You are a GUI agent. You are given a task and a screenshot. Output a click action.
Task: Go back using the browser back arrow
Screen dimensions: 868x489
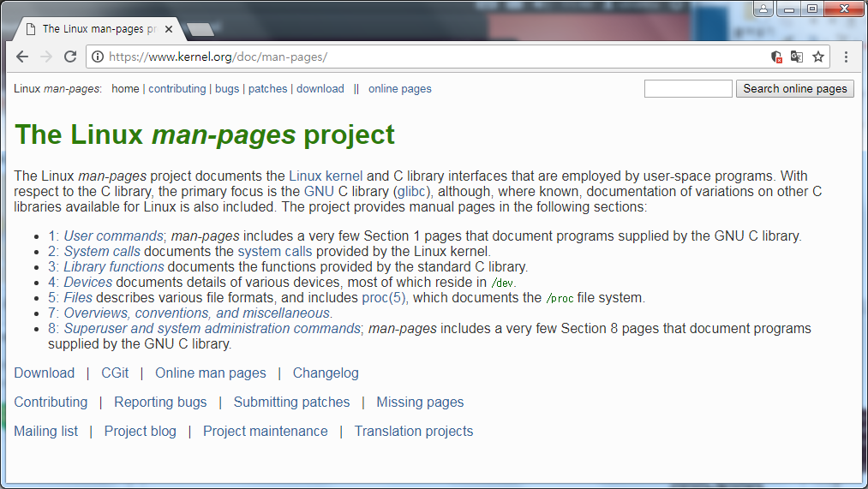[x=22, y=57]
